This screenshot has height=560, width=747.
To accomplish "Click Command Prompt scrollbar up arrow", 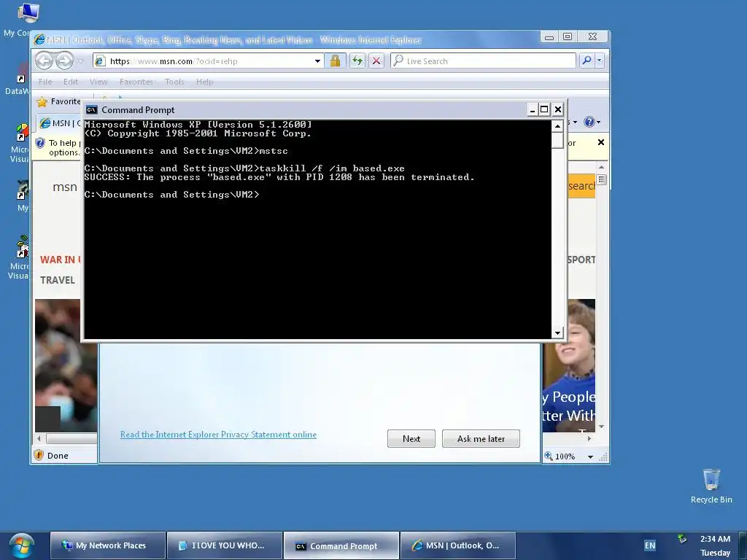I will (557, 125).
